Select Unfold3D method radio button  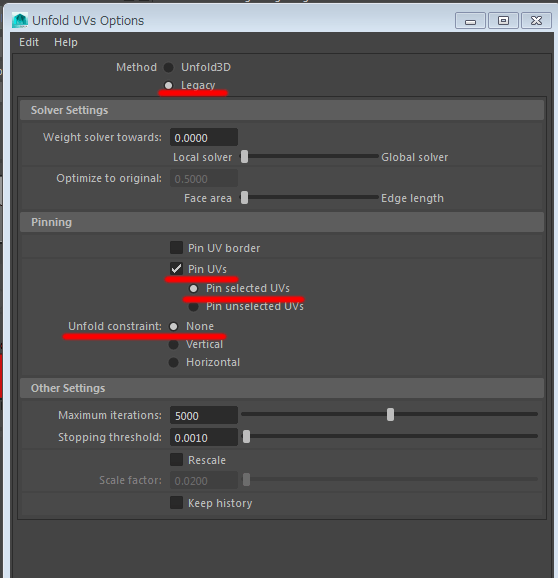point(168,67)
